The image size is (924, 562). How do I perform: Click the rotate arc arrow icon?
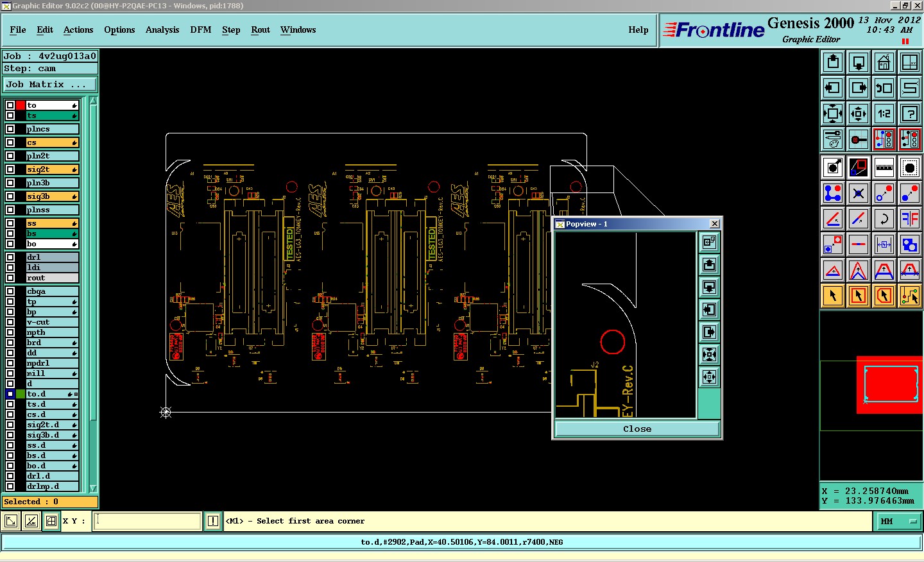coord(884,219)
